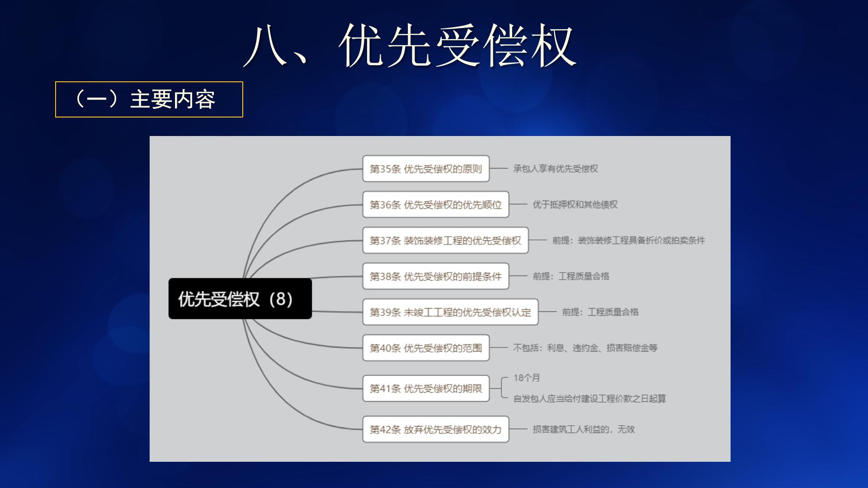868x488 pixels.
Task: Select the node 第40条 优先受偿权的范围
Action: coord(425,348)
